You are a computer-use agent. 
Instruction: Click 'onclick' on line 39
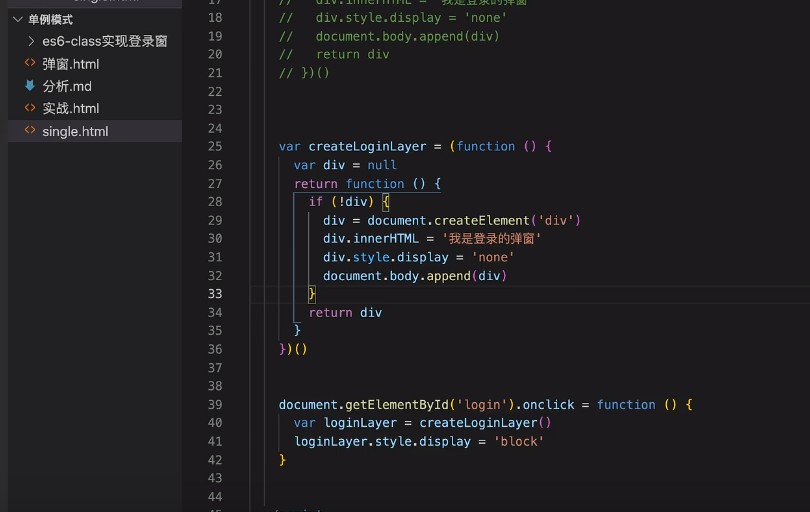(548, 405)
